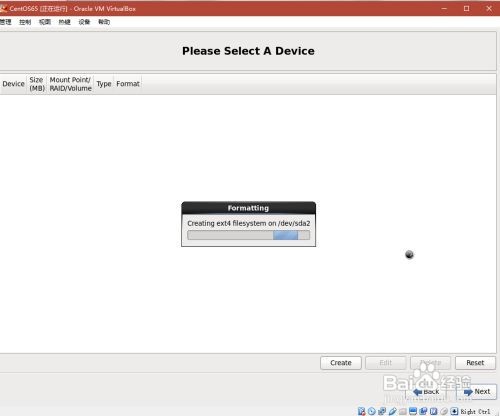Click the Formatting dialog title bar

(x=248, y=208)
